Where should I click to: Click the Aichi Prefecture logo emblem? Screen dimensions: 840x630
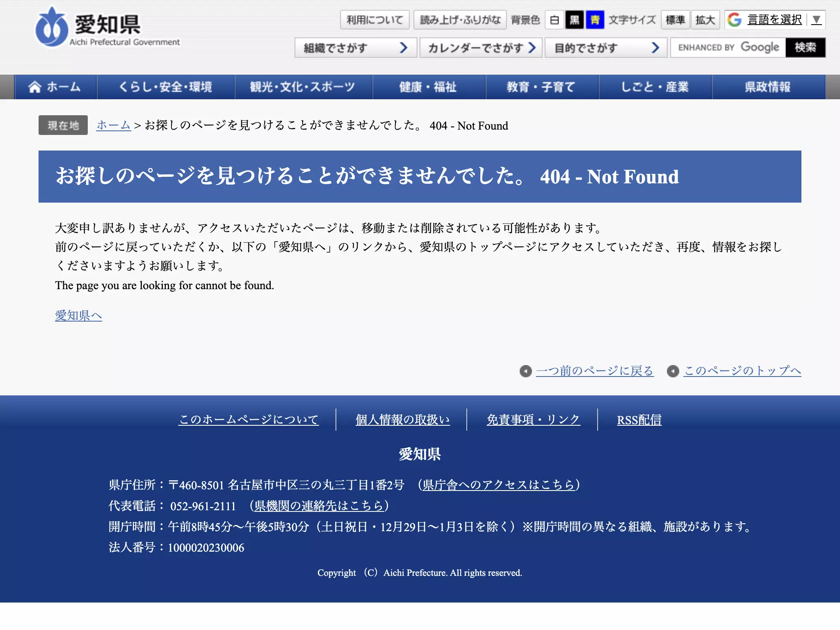click(52, 27)
